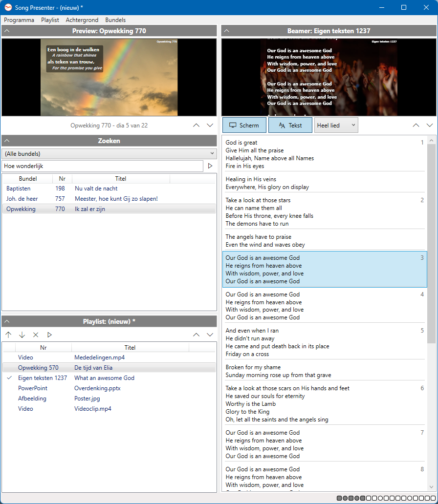Select Joh. de heer 757 search result
438x504 pixels.
point(109,199)
